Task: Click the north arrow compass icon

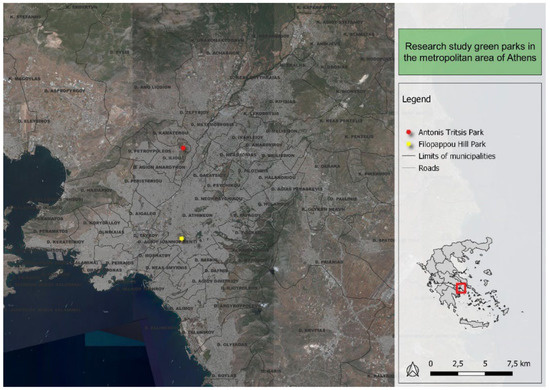Action: (x=412, y=370)
